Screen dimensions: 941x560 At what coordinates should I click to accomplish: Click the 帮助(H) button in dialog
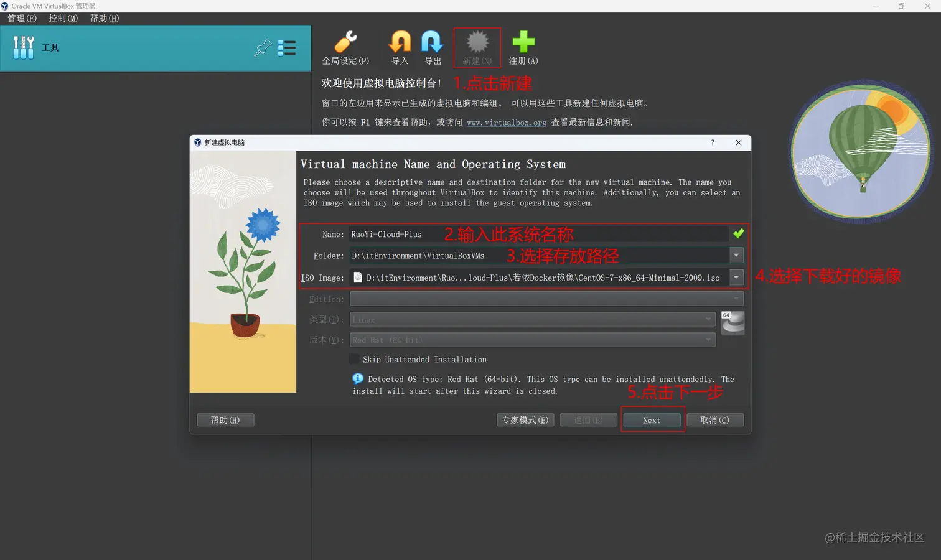coord(225,420)
